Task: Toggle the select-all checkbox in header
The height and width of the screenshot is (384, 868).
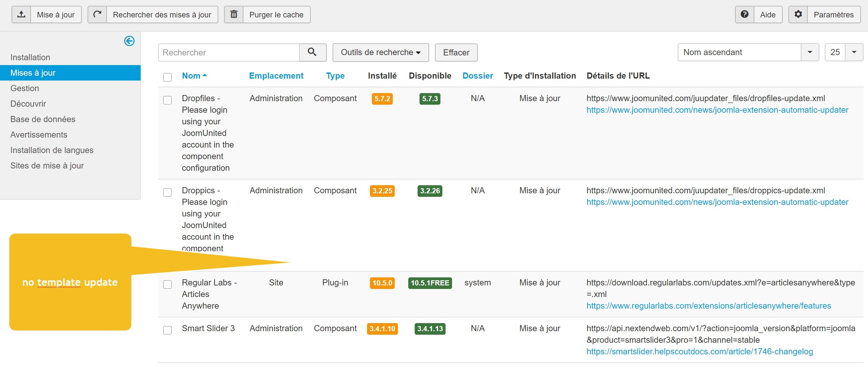Action: point(167,77)
